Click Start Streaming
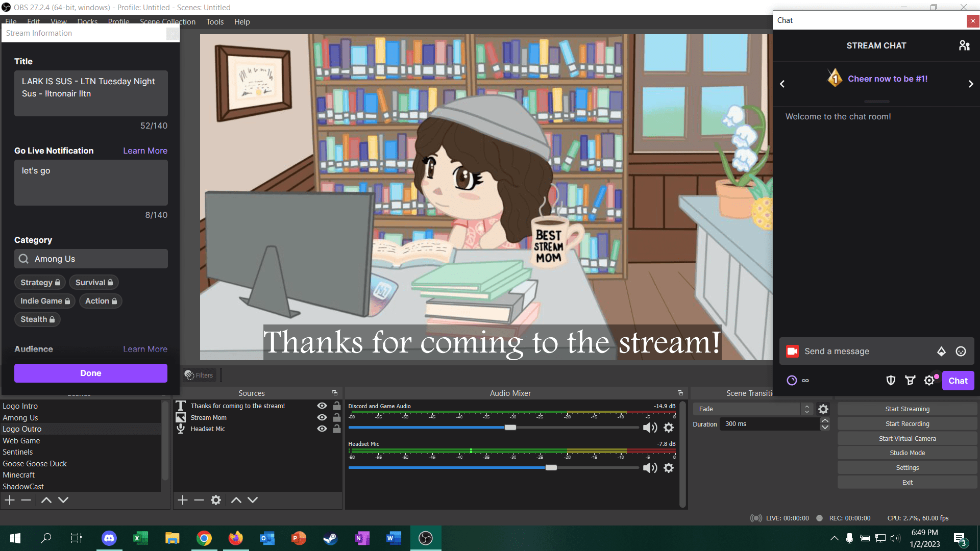Viewport: 980px width, 551px height. point(908,409)
